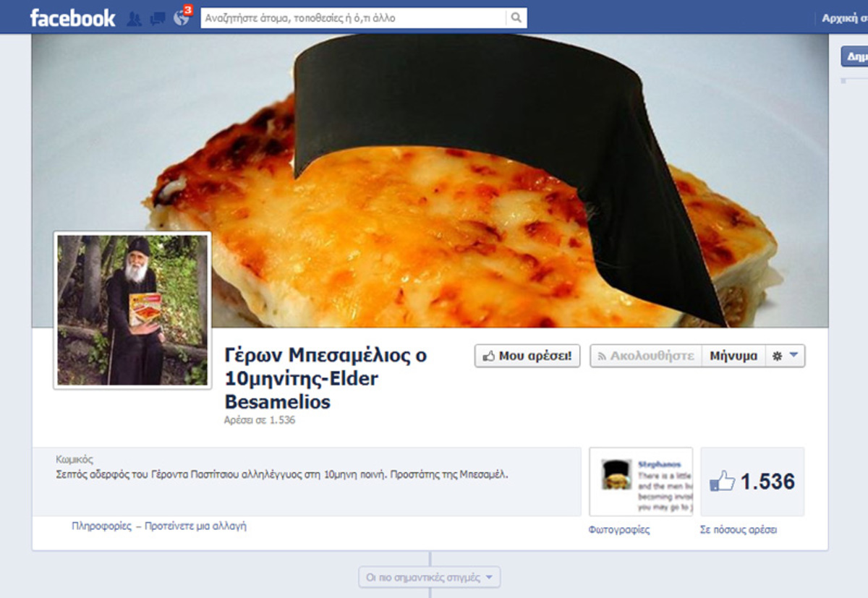Click the Facebook logo

click(72, 18)
